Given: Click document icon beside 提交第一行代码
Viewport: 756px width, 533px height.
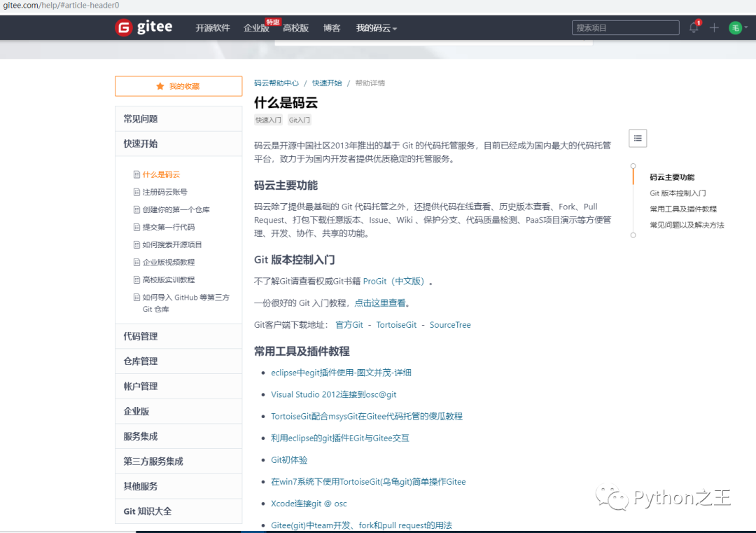Looking at the screenshot, I should pos(136,227).
